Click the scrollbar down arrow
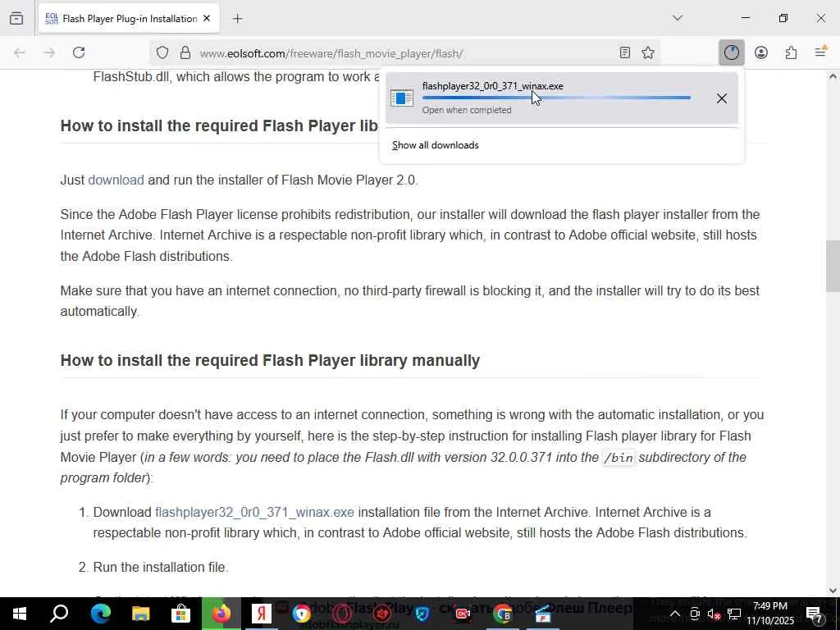The image size is (840, 630). pos(833,591)
